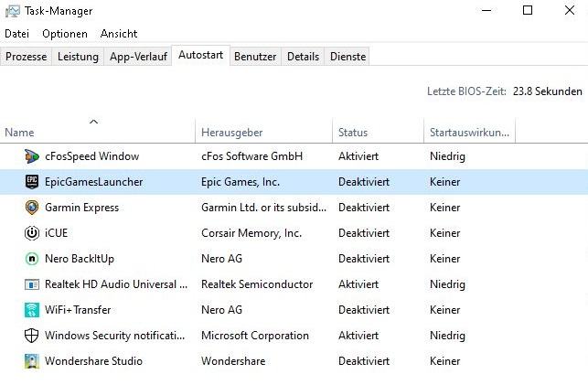Click the Wondershare Studio icon

pyautogui.click(x=31, y=361)
